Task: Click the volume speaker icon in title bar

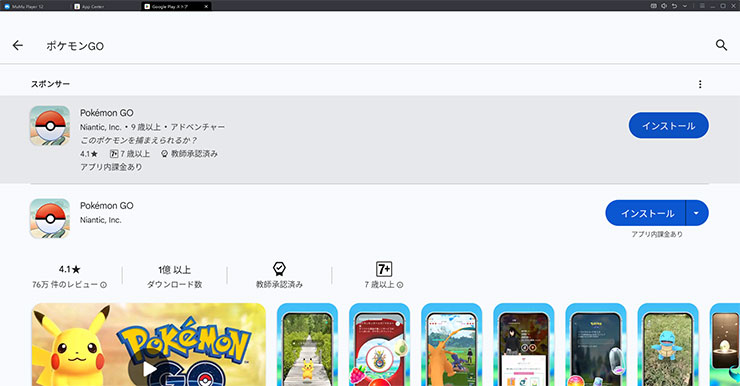Action: pos(664,6)
